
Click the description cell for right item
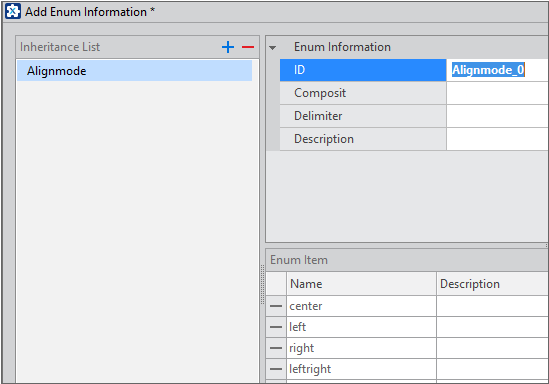tap(492, 348)
